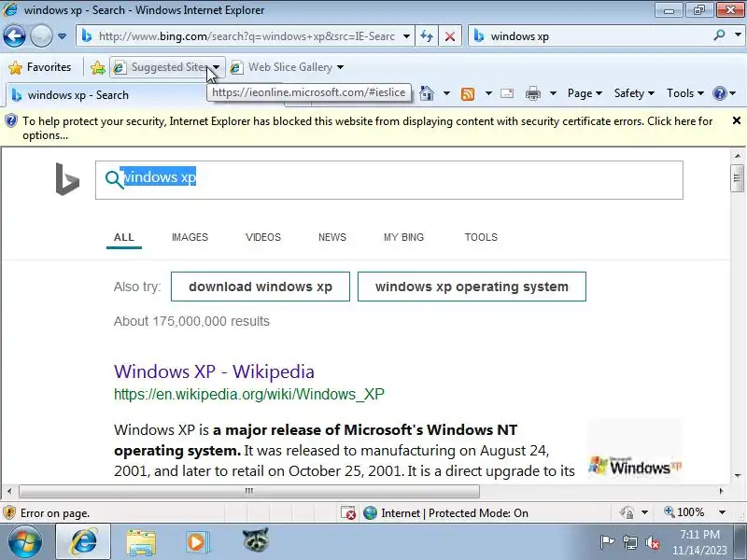Click Internet Protected Mode zone indicator
Screen dimensions: 747x560
coord(446,512)
